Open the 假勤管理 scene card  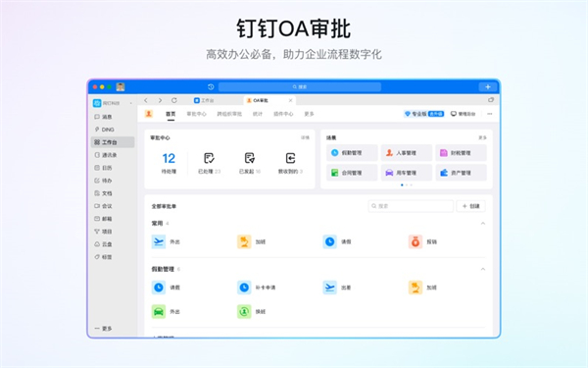pos(352,153)
